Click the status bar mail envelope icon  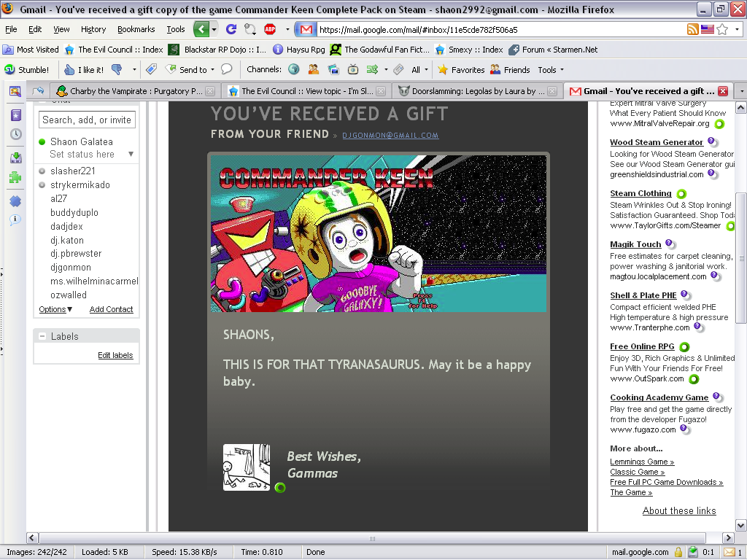coord(729,553)
